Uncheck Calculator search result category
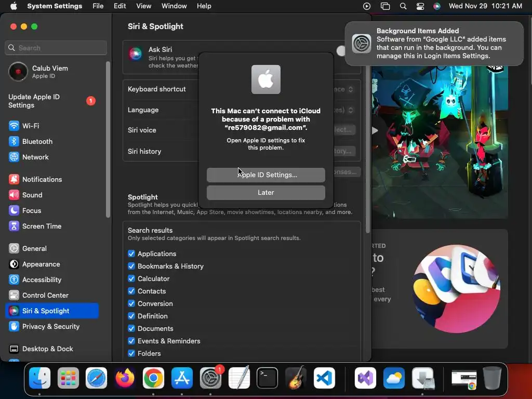Screen dimensions: 532x399 131,279
